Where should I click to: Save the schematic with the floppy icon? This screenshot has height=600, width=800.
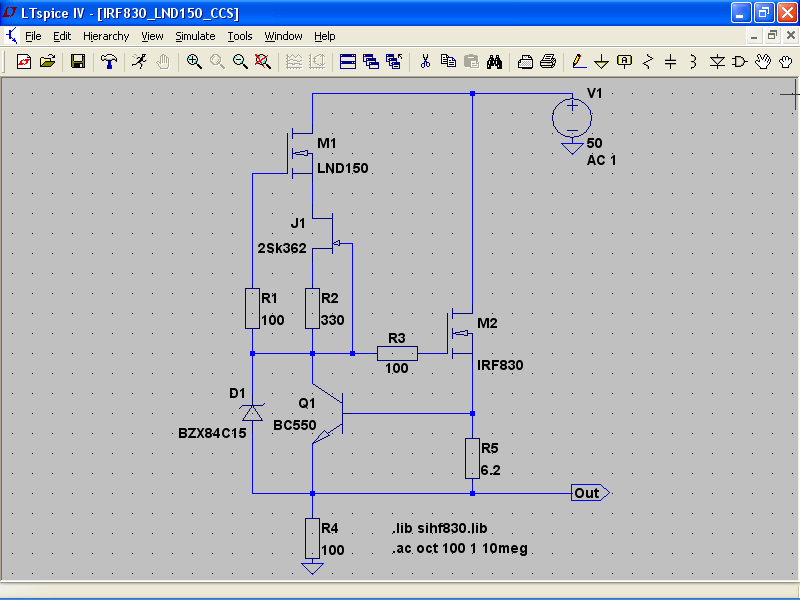coord(78,62)
